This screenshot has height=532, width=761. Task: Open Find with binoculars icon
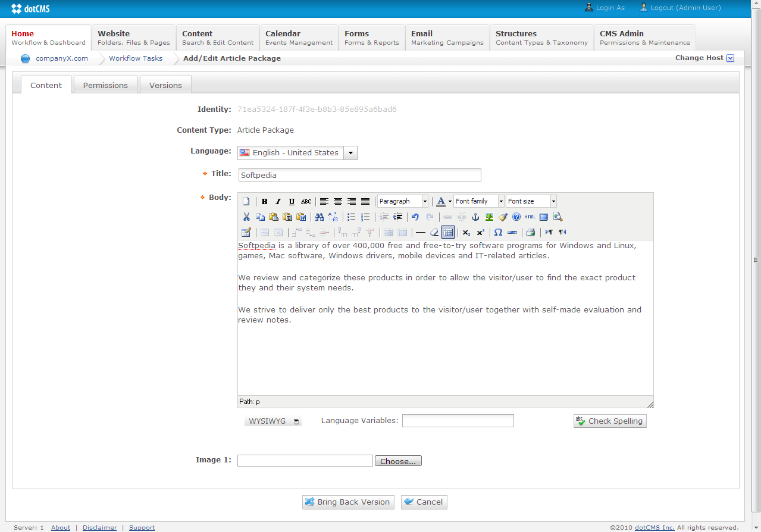pos(320,217)
